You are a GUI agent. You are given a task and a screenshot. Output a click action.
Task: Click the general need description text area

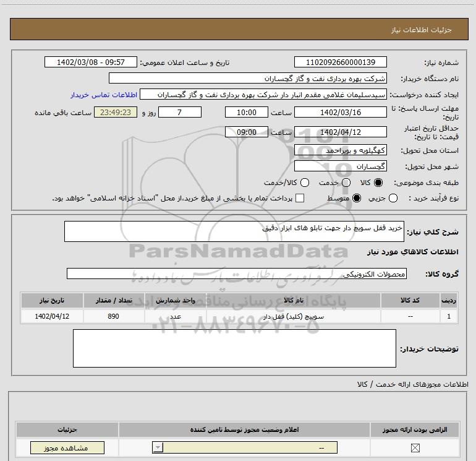click(234, 231)
